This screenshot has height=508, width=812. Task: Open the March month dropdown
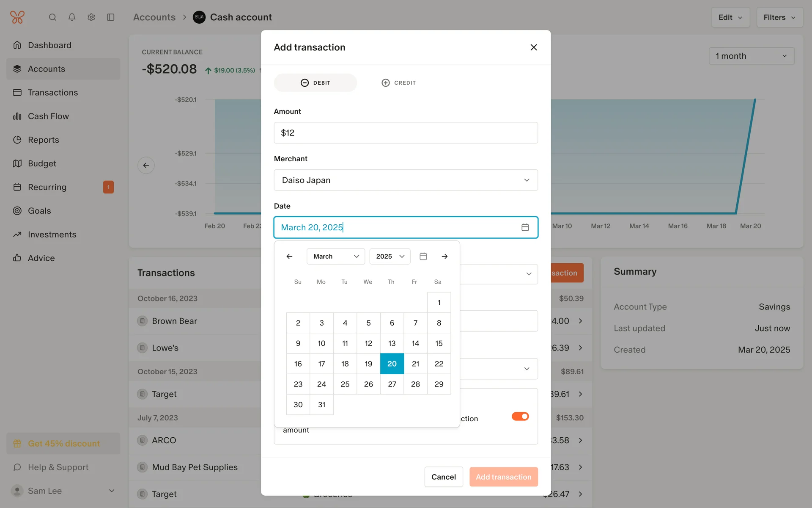[335, 257]
